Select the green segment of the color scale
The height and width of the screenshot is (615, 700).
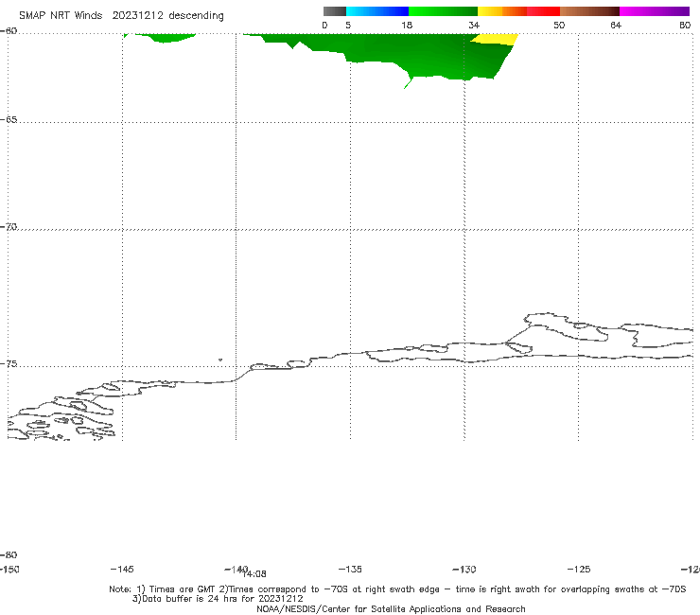tap(443, 11)
